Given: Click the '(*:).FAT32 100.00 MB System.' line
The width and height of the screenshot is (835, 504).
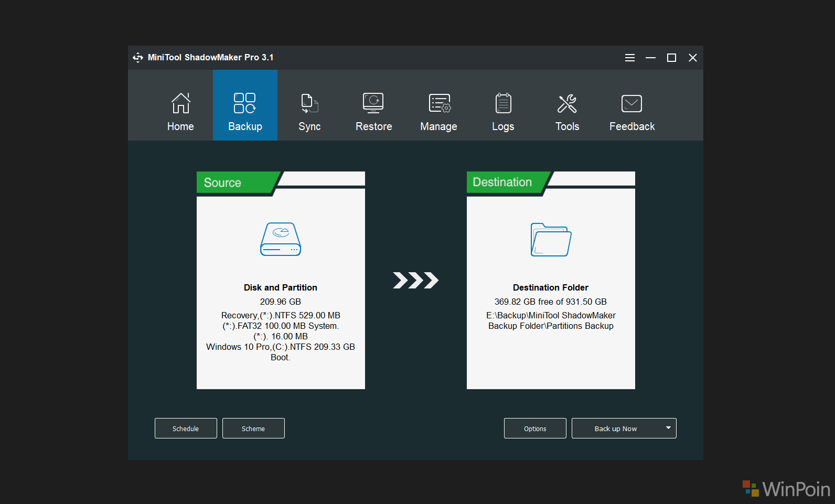Looking at the screenshot, I should coord(281,326).
